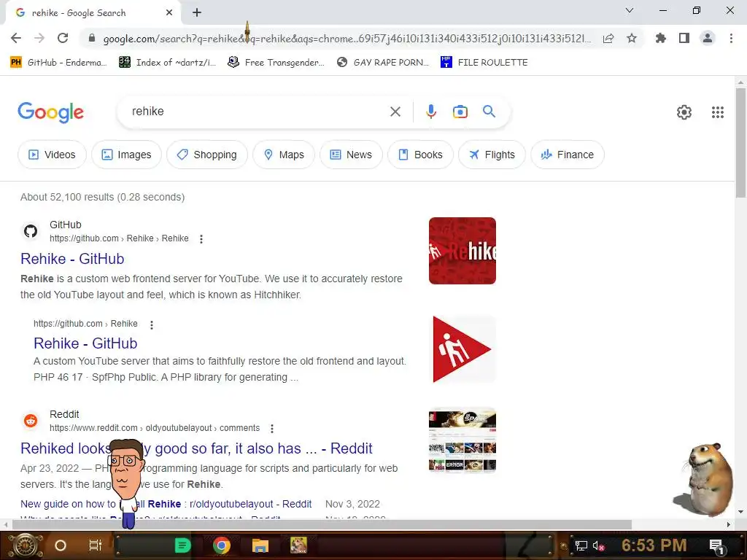Open the indented Rehike - GitHub result
The width and height of the screenshot is (747, 560).
(x=85, y=343)
